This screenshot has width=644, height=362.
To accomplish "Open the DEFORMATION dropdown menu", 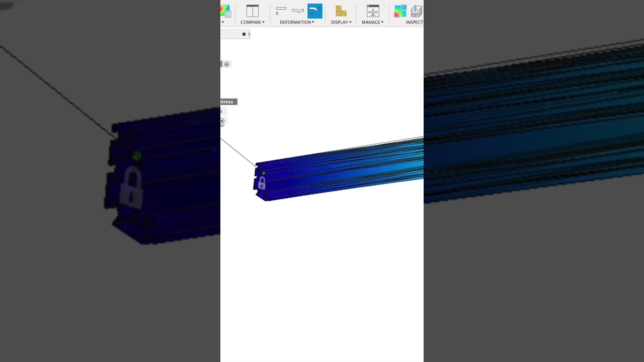I will click(x=297, y=22).
